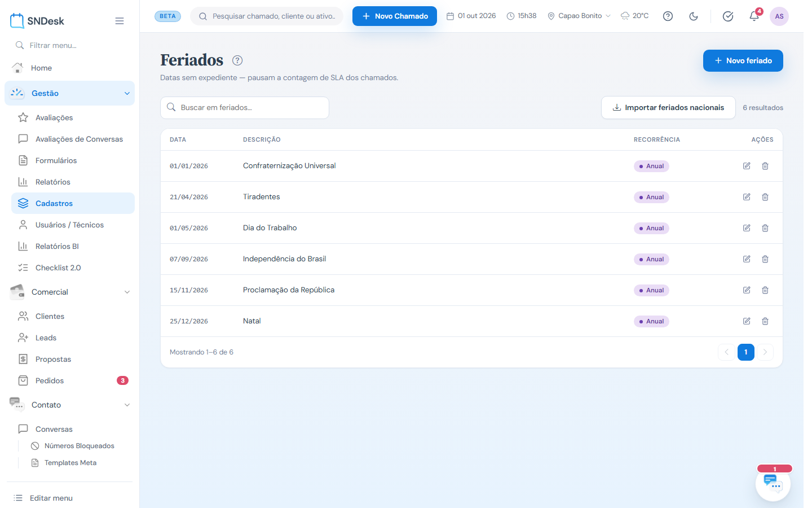This screenshot has width=812, height=508.
Task: Click the Anual badge for Natal
Action: pyautogui.click(x=651, y=321)
